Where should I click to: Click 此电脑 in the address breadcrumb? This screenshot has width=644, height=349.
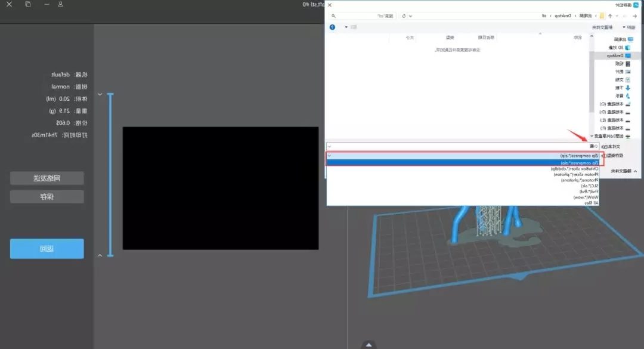tap(586, 16)
